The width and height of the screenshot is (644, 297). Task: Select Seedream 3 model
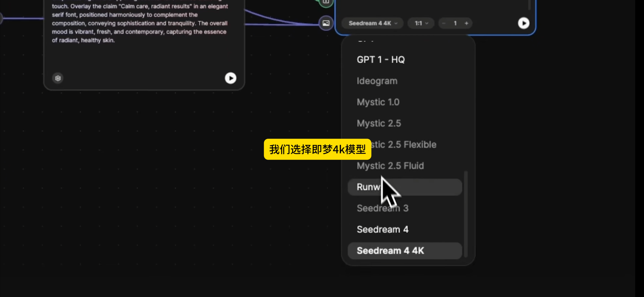(x=405, y=208)
